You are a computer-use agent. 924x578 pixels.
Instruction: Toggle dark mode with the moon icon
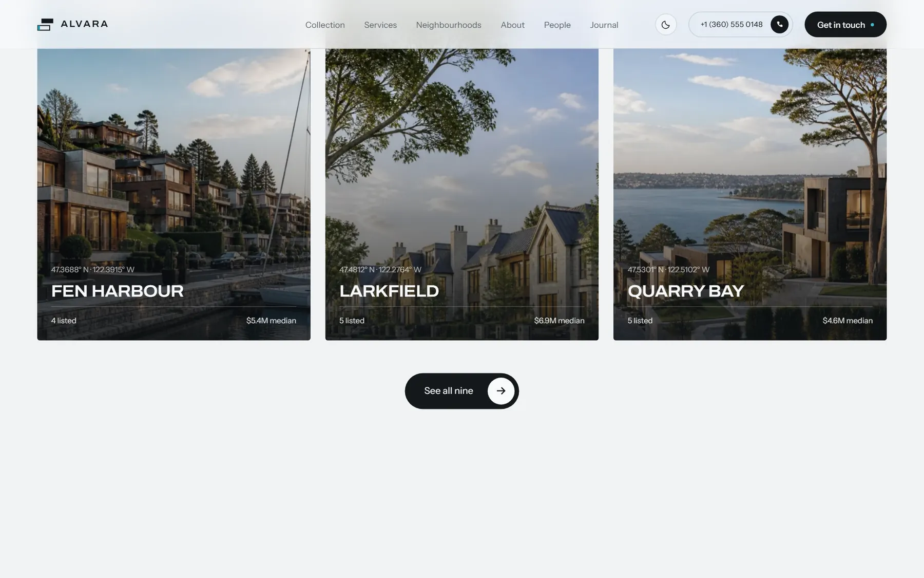(666, 25)
